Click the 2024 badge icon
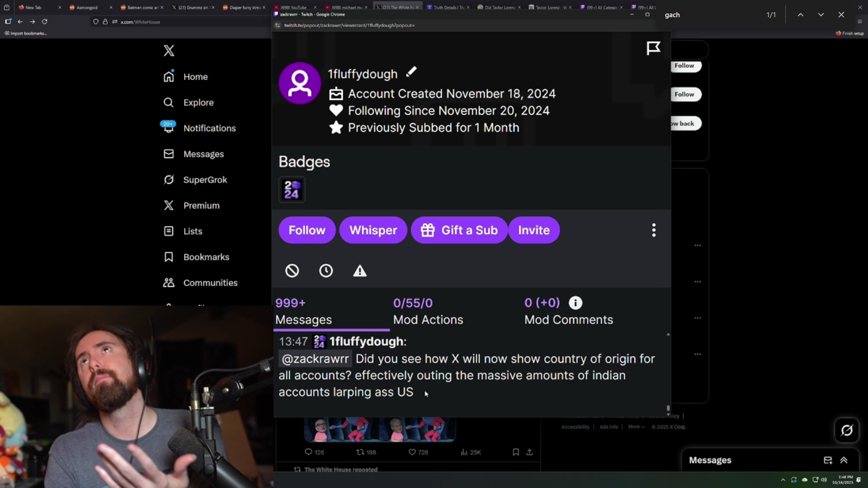Viewport: 868px width, 488px height. tap(292, 190)
